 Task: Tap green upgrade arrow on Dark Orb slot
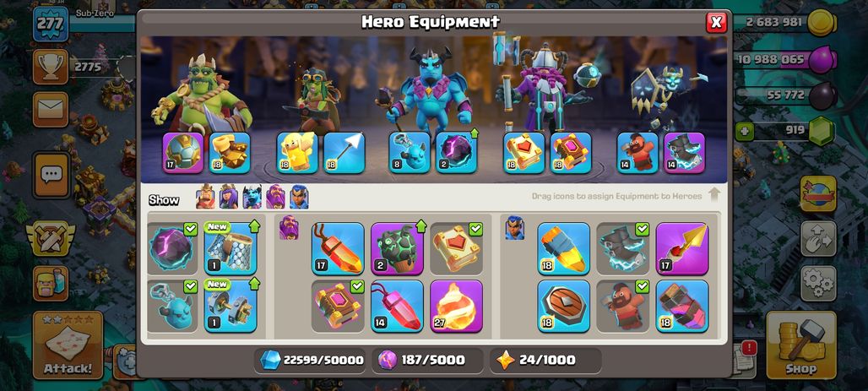[474, 133]
